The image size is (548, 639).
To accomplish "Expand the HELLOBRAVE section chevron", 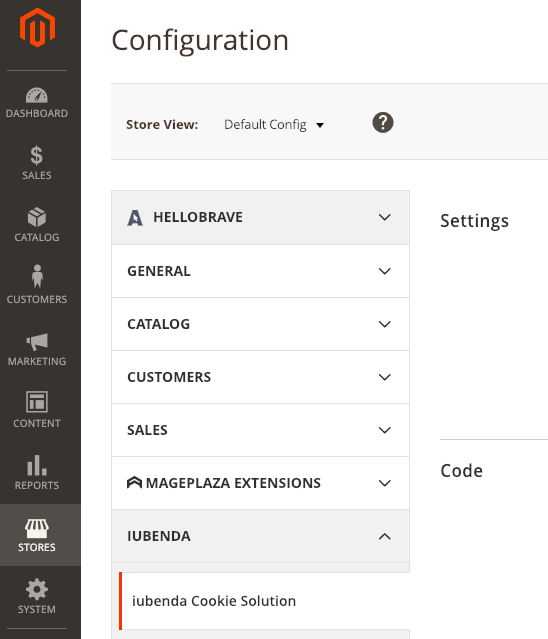I will (385, 217).
